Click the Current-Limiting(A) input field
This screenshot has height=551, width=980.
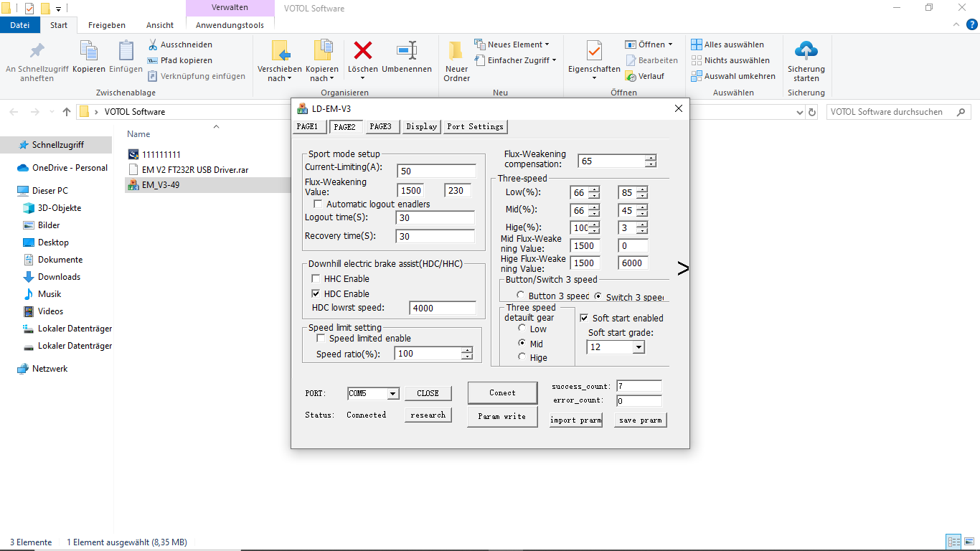tap(436, 171)
